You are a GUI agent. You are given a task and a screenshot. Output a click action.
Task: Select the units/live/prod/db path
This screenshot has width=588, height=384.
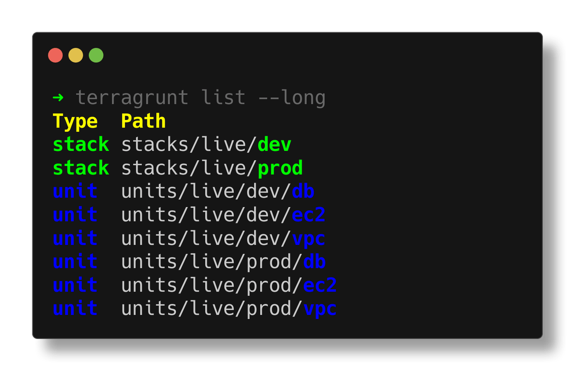[x=223, y=262]
